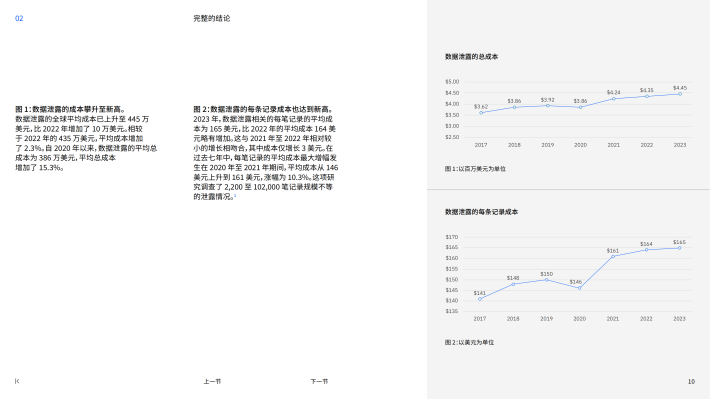Click the $5.00 axis label in top chart
The image size is (710, 399).
coord(452,82)
